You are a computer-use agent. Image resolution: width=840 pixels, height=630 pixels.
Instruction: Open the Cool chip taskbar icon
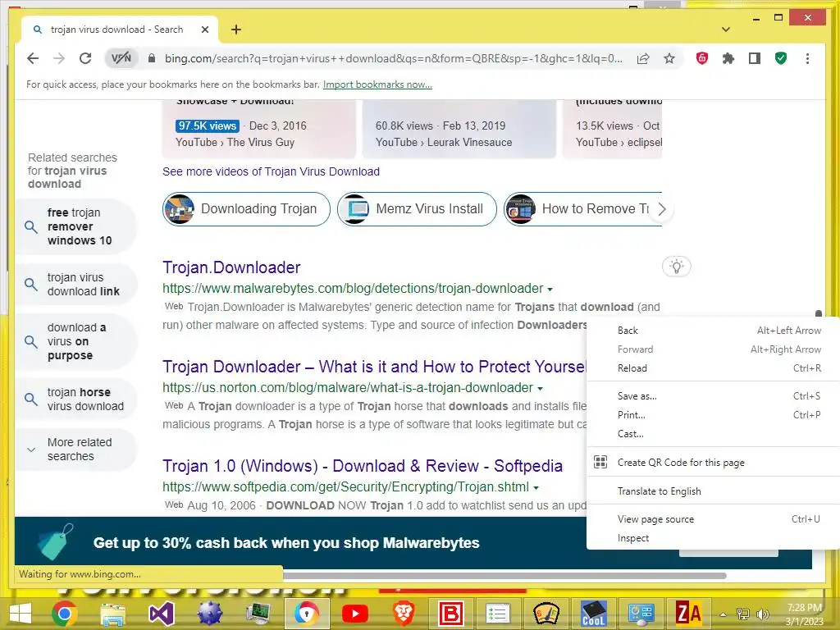pos(594,614)
